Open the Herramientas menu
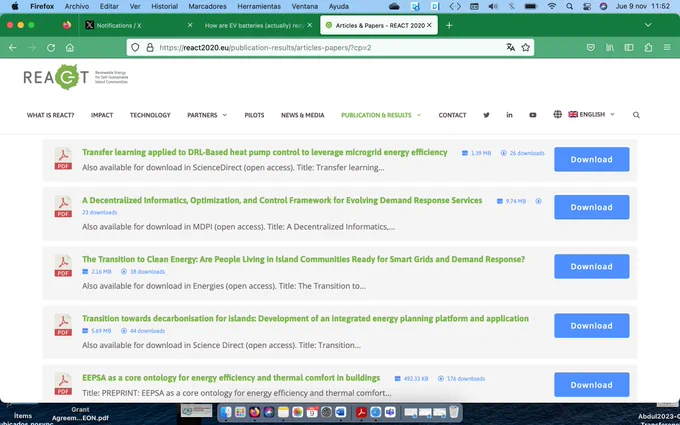Viewport: 680px width, 425px height. coord(259,7)
